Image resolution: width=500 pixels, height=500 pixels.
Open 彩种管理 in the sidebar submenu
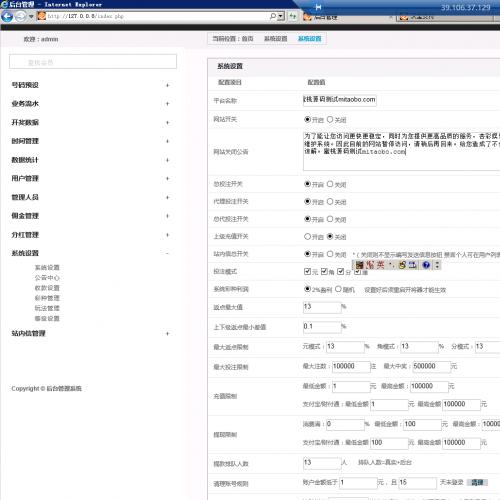tap(47, 298)
